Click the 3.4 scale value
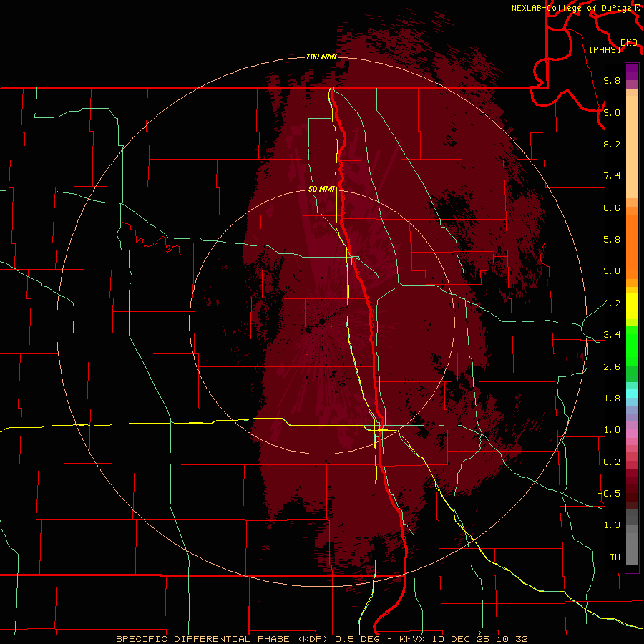Image resolution: width=644 pixels, height=644 pixels. [x=612, y=335]
